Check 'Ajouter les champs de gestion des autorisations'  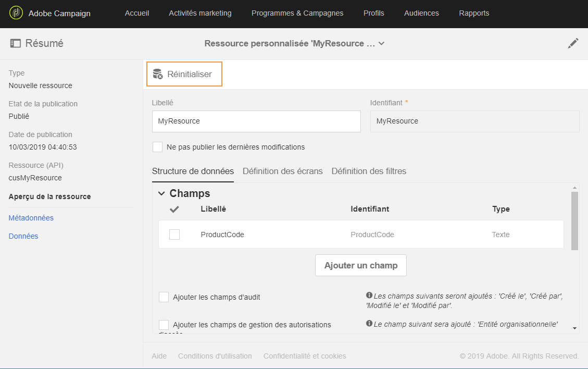(164, 325)
